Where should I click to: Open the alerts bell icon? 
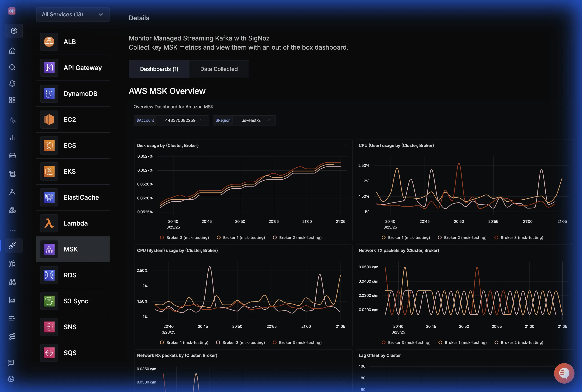12,83
